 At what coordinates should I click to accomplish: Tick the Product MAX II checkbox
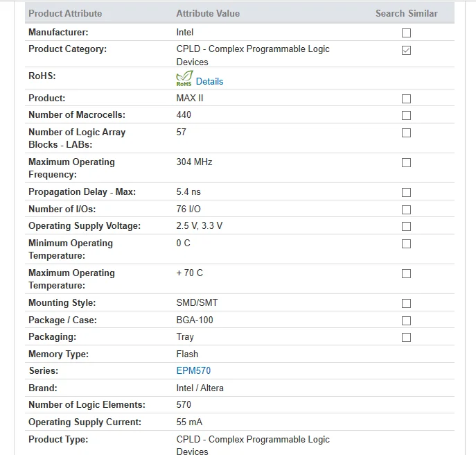point(406,98)
